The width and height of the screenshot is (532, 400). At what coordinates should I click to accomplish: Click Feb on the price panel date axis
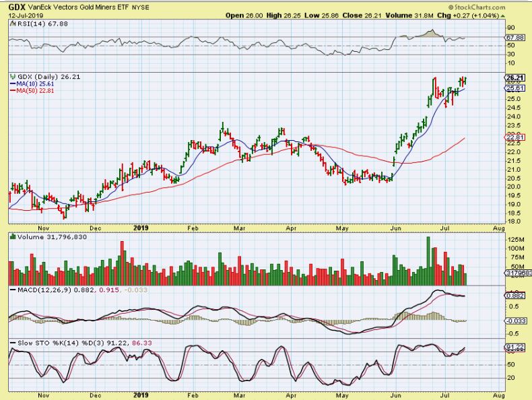193,228
